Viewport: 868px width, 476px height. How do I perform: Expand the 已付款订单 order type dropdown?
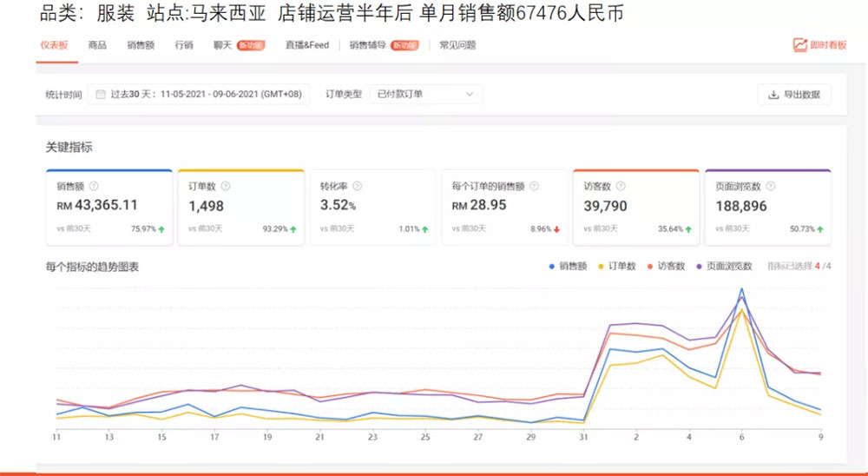(x=425, y=94)
